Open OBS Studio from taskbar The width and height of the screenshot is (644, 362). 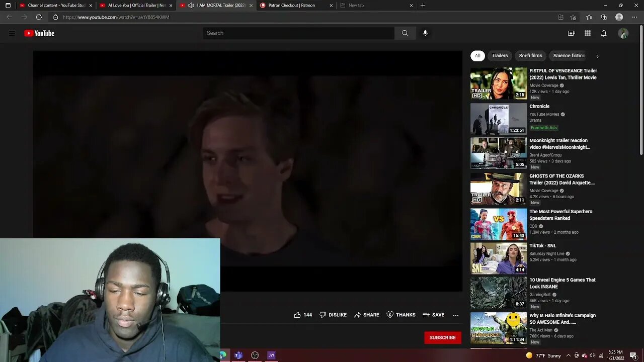point(255,355)
